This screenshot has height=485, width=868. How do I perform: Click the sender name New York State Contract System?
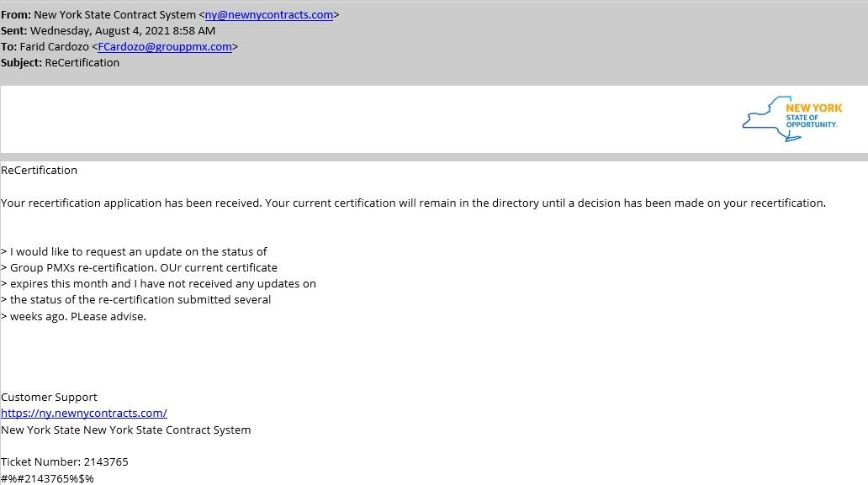pyautogui.click(x=114, y=15)
